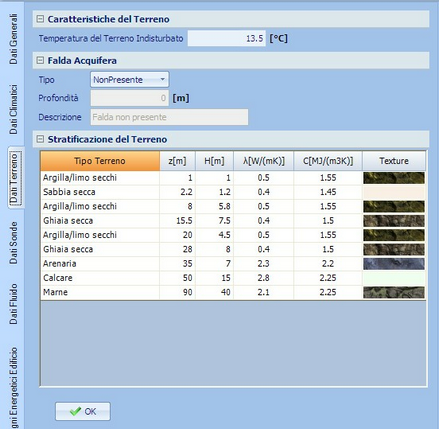The width and height of the screenshot is (439, 429).
Task: Sort by the Tipo Terreno column header
Action: [100, 161]
